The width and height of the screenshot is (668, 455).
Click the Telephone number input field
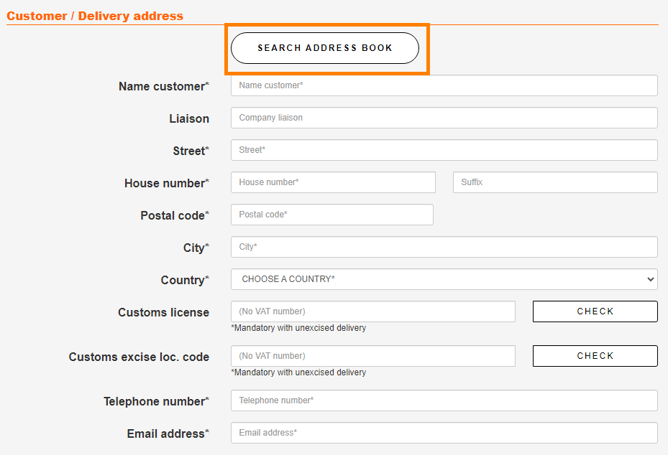[444, 401]
